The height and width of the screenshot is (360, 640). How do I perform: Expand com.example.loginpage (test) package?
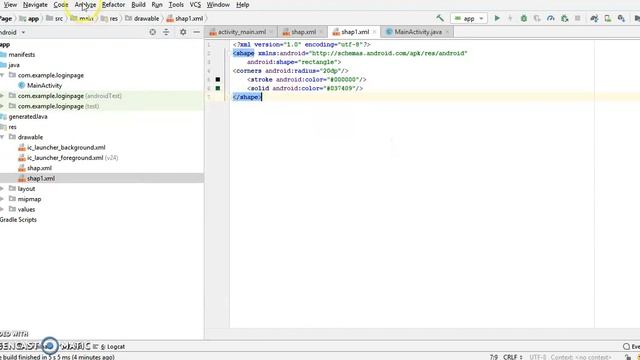tap(2, 106)
